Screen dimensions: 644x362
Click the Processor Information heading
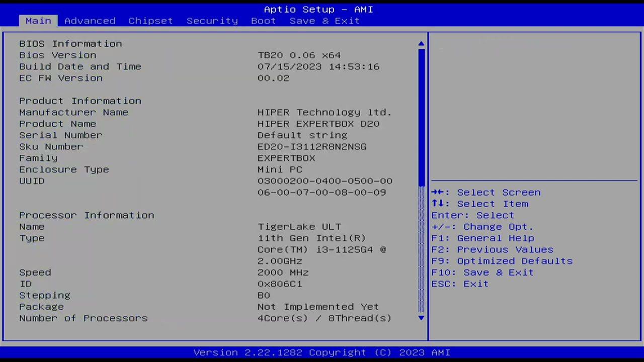(x=87, y=215)
